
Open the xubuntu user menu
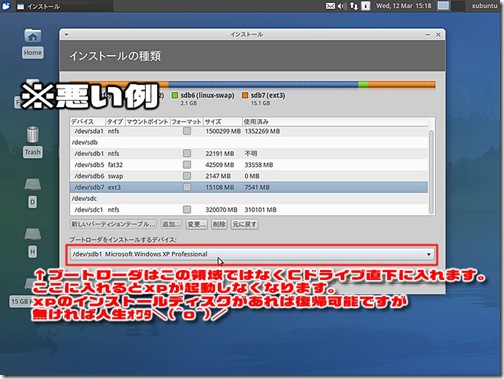tap(484, 6)
